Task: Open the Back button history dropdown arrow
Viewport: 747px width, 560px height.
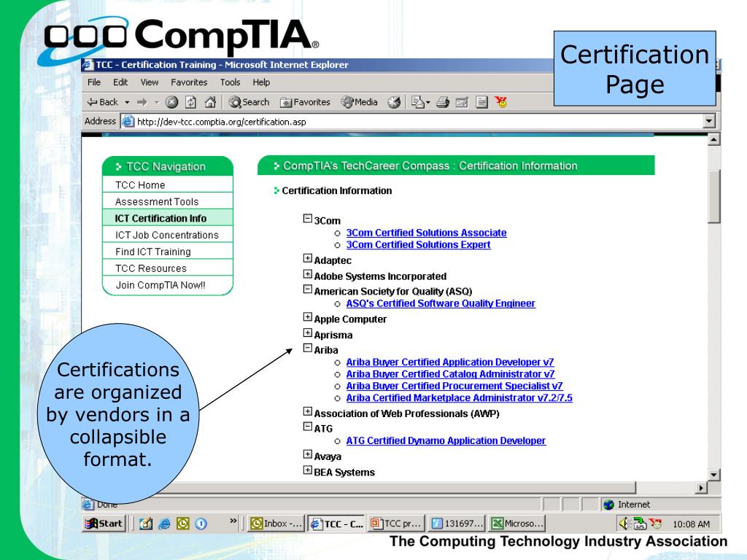Action: click(127, 102)
